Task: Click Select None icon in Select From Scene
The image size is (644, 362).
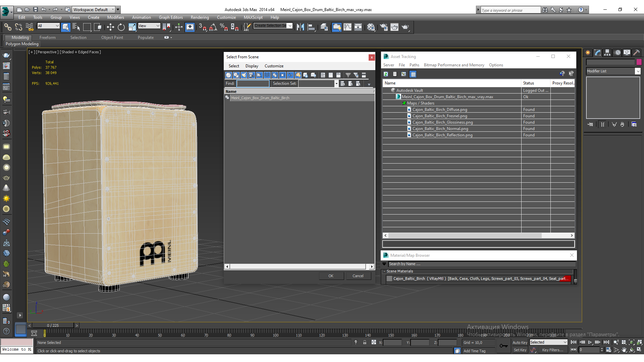Action: coord(331,75)
